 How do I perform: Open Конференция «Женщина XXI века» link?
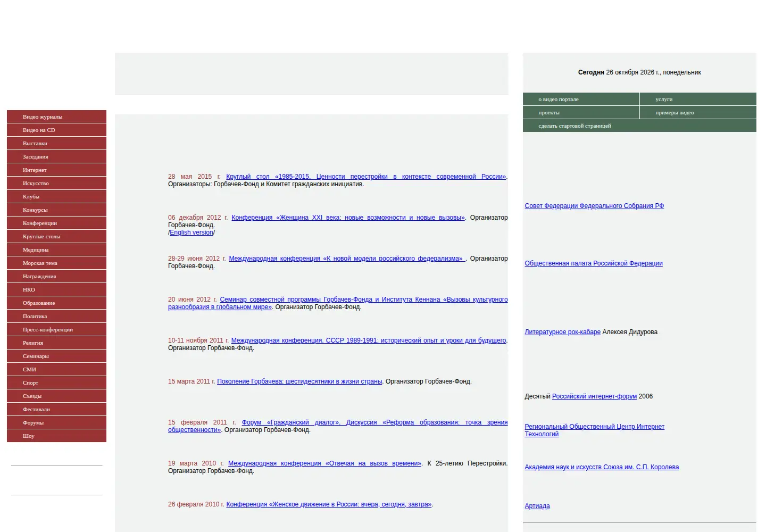(348, 218)
